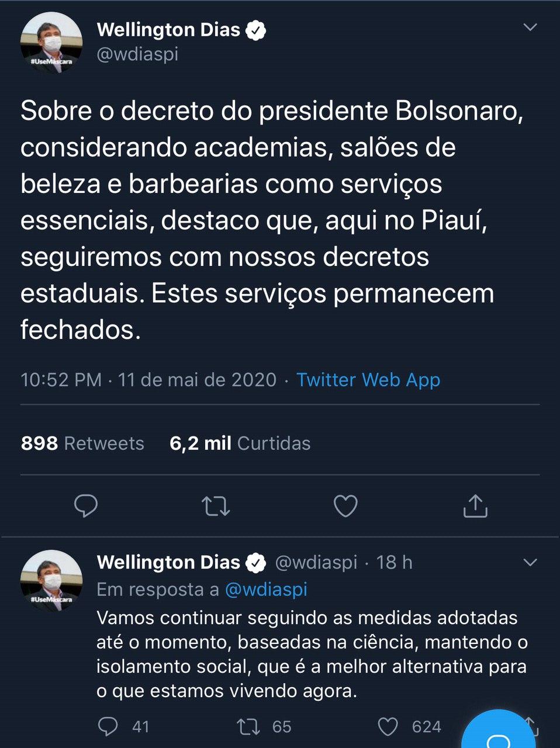Click the tweet timestamp 10:52 PM
This screenshot has width=560, height=748.
61,380
